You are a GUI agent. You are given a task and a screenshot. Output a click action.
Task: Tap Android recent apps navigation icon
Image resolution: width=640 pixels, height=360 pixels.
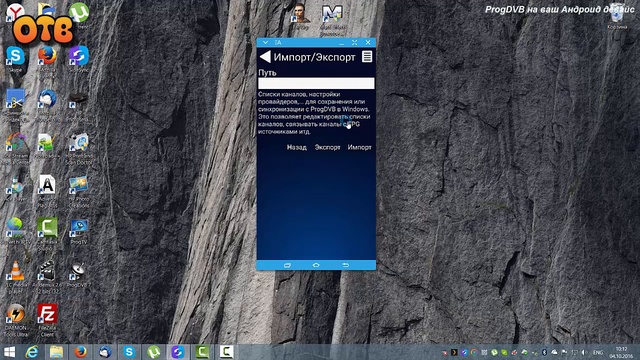[287, 265]
